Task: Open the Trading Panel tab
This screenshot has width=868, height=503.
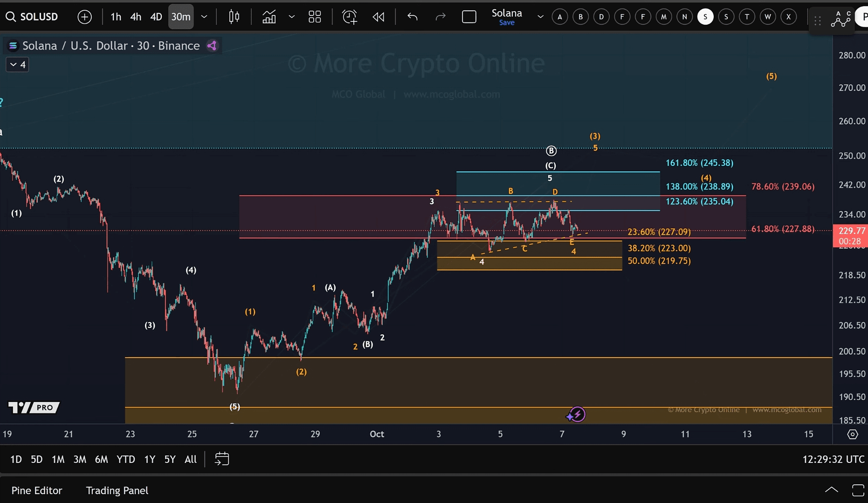Action: 117,490
